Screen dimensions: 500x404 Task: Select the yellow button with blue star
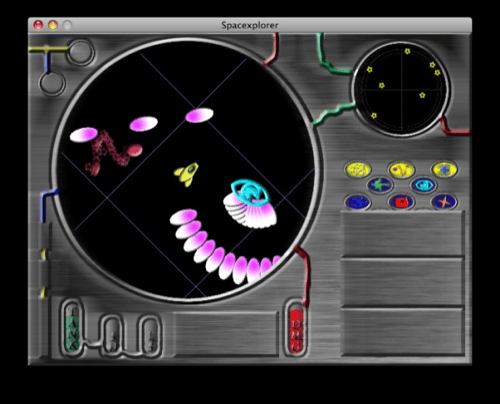pos(445,169)
